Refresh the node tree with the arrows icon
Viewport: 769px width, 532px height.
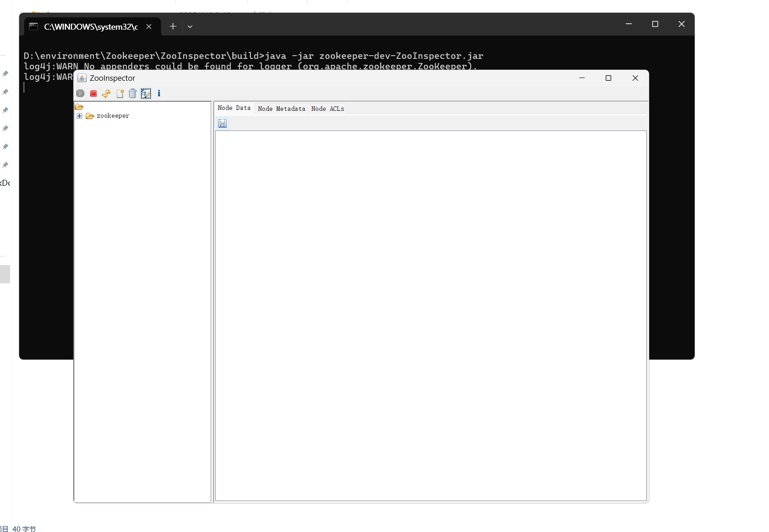pos(106,94)
